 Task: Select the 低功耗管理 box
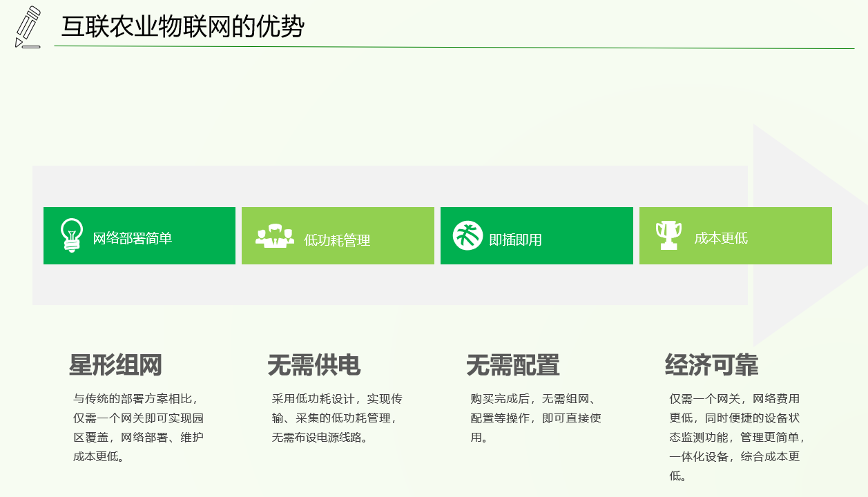click(x=338, y=235)
